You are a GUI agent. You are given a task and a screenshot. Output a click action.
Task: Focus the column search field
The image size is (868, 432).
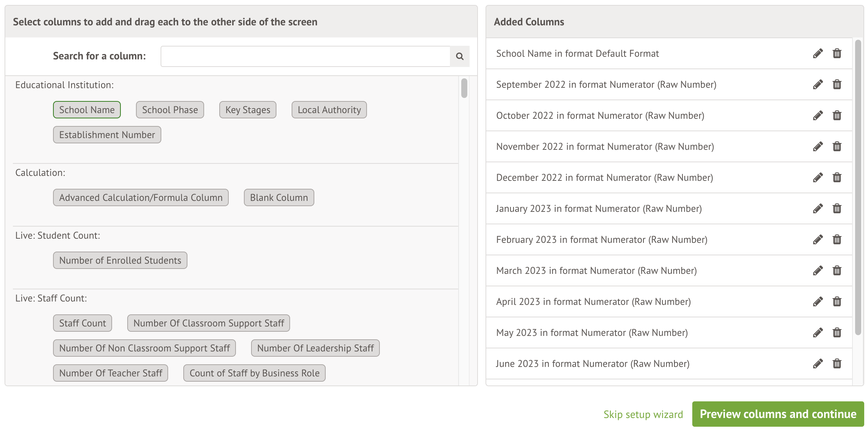(305, 56)
